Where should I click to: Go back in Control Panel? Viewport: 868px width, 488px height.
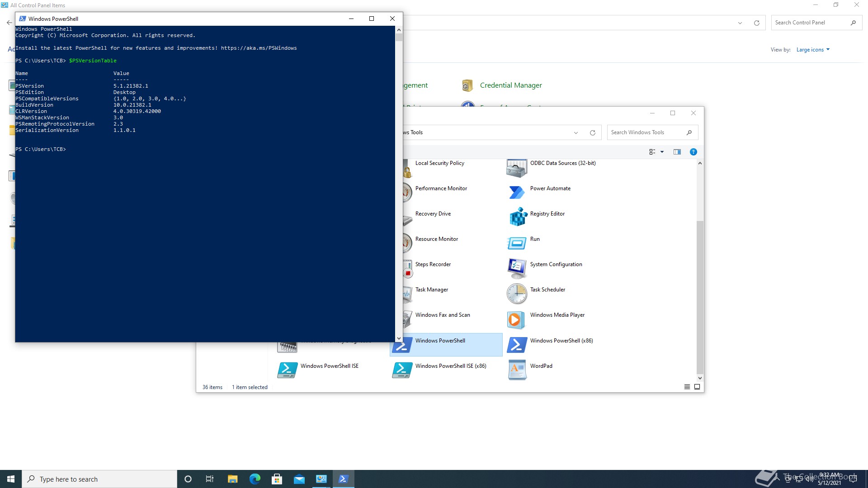coord(9,23)
